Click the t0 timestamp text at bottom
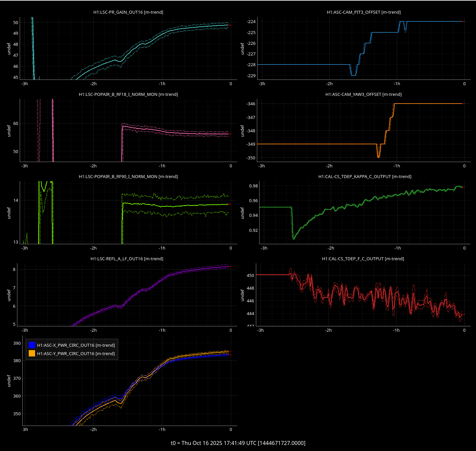476x451 pixels. pos(238,443)
